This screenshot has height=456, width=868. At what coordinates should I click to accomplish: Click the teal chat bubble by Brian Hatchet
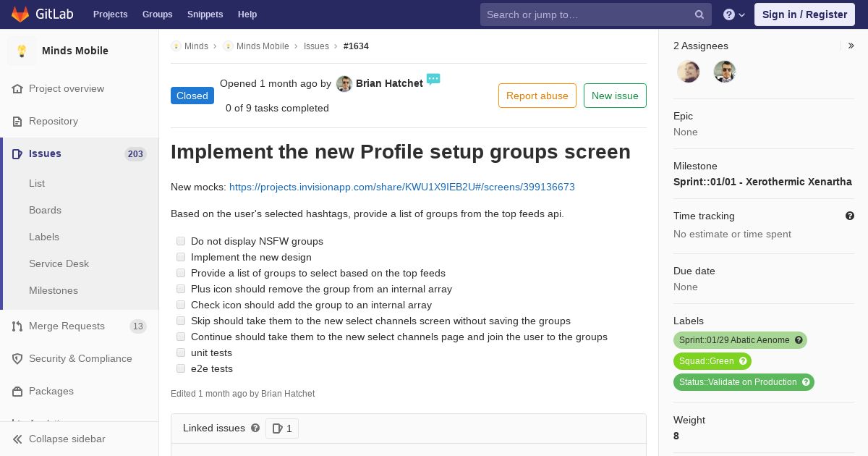(433, 79)
